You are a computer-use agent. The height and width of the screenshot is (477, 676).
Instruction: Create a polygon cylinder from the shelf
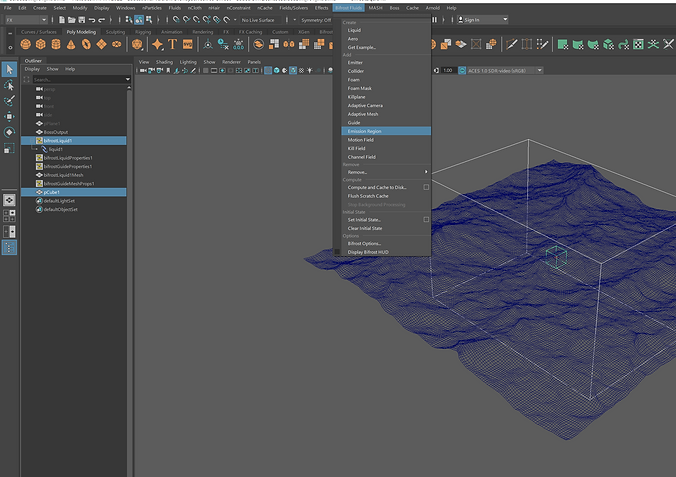56,44
